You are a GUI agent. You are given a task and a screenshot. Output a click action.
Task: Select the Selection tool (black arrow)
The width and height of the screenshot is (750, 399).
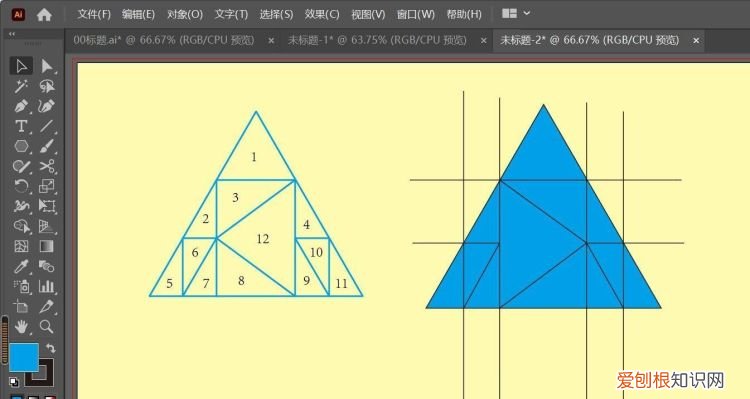pos(21,66)
